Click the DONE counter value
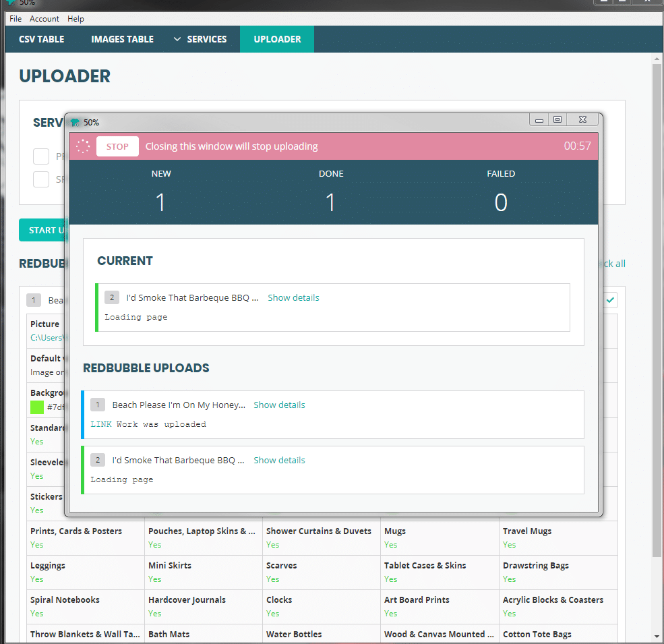Viewport: 664px width, 644px height. [331, 202]
